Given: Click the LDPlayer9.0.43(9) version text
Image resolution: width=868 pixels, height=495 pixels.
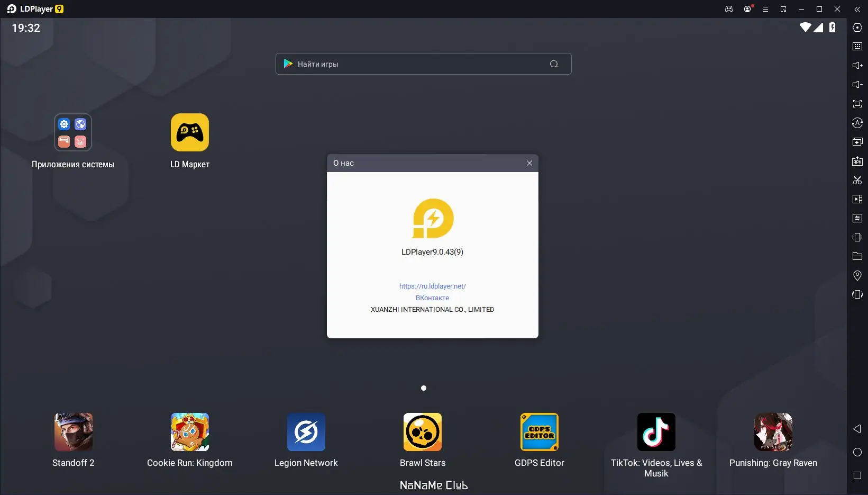Looking at the screenshot, I should coord(432,252).
